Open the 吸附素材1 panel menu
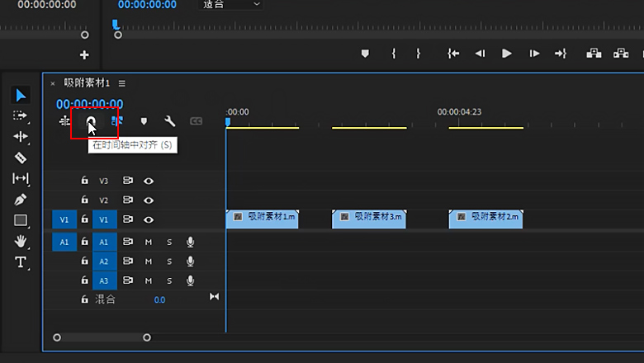 click(122, 83)
